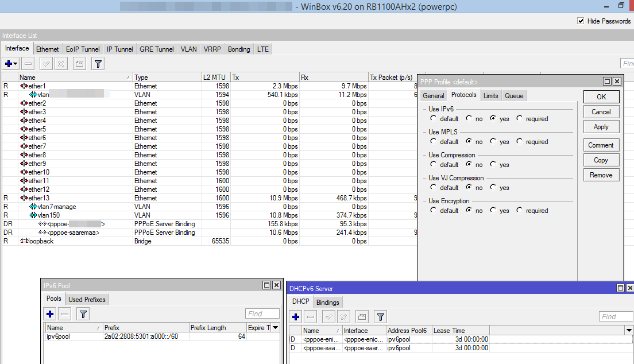Set Use Compression to default
Screen dimensions: 634x364
434,165
